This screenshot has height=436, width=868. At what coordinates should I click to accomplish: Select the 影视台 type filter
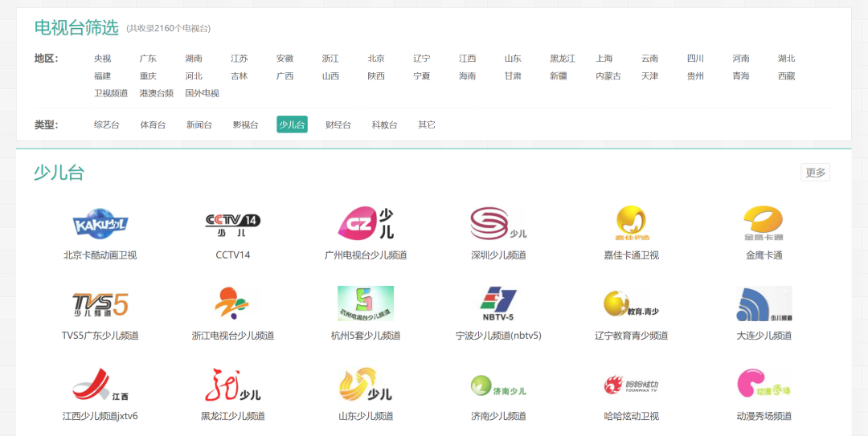246,124
